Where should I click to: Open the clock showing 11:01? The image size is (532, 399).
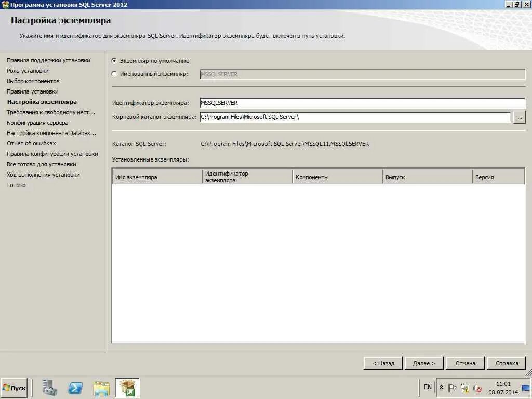click(503, 388)
